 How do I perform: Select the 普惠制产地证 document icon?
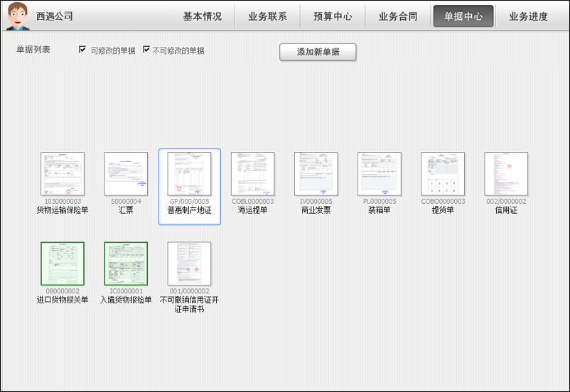click(x=189, y=174)
